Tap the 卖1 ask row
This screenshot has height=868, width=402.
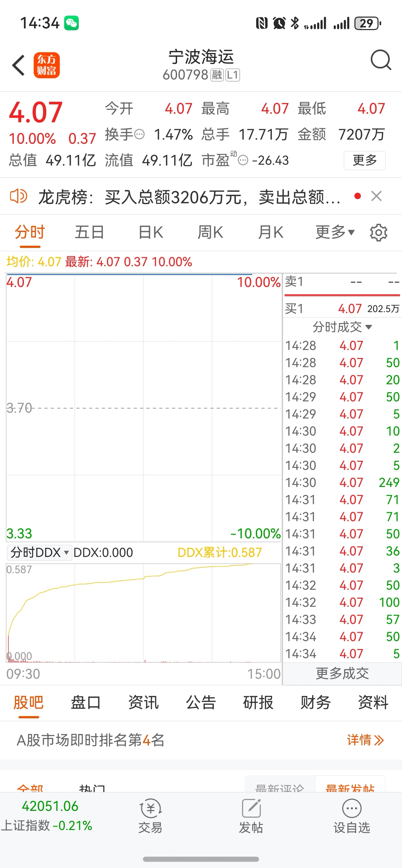(x=342, y=281)
